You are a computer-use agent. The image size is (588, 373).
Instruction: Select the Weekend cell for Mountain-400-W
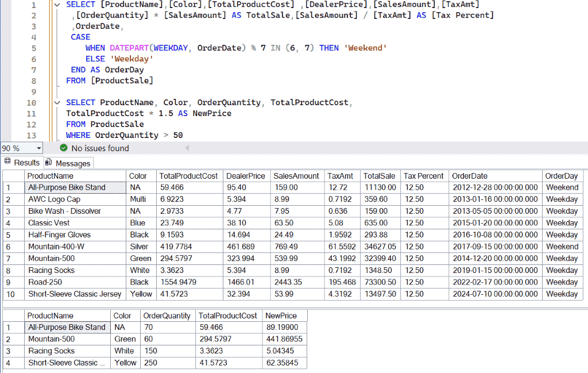(562, 246)
